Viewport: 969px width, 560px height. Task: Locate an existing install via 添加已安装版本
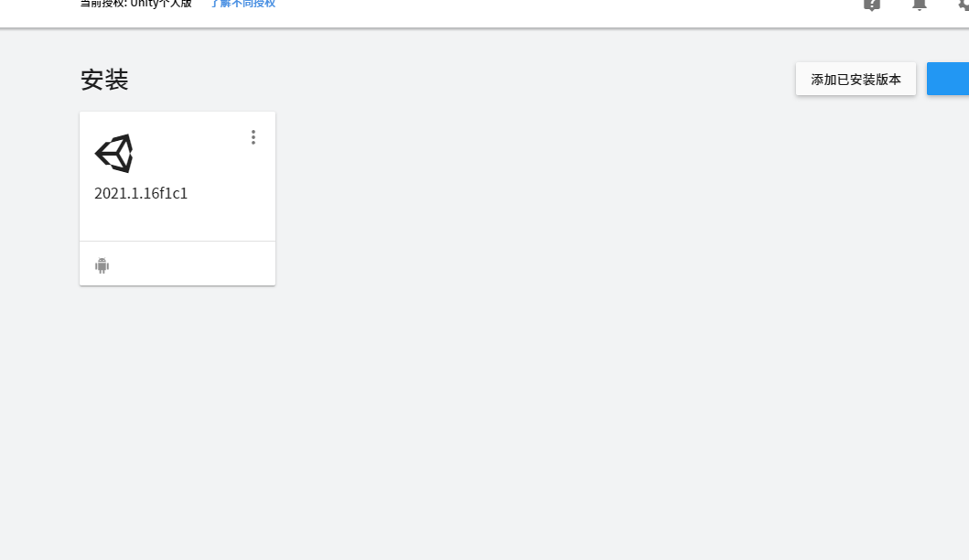[x=856, y=79]
